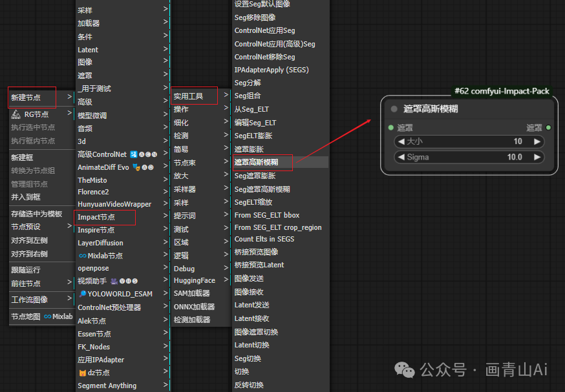Click the 遮罩 input connector dot
The width and height of the screenshot is (565, 392).
click(x=391, y=128)
